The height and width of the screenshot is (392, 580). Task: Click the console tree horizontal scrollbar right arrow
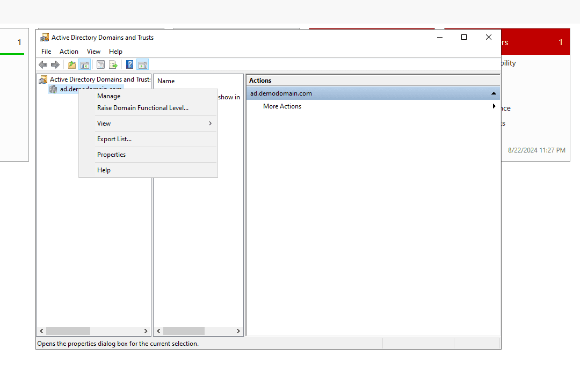(146, 331)
